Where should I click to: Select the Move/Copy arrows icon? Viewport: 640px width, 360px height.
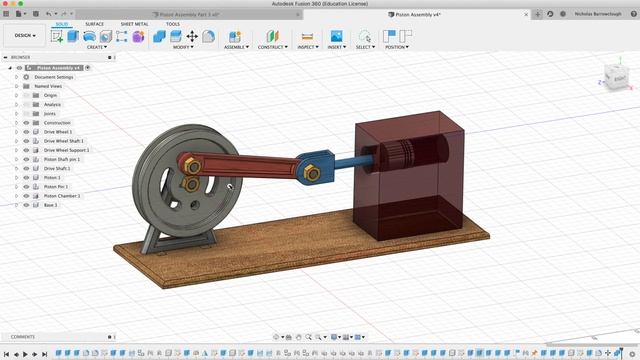(x=192, y=36)
